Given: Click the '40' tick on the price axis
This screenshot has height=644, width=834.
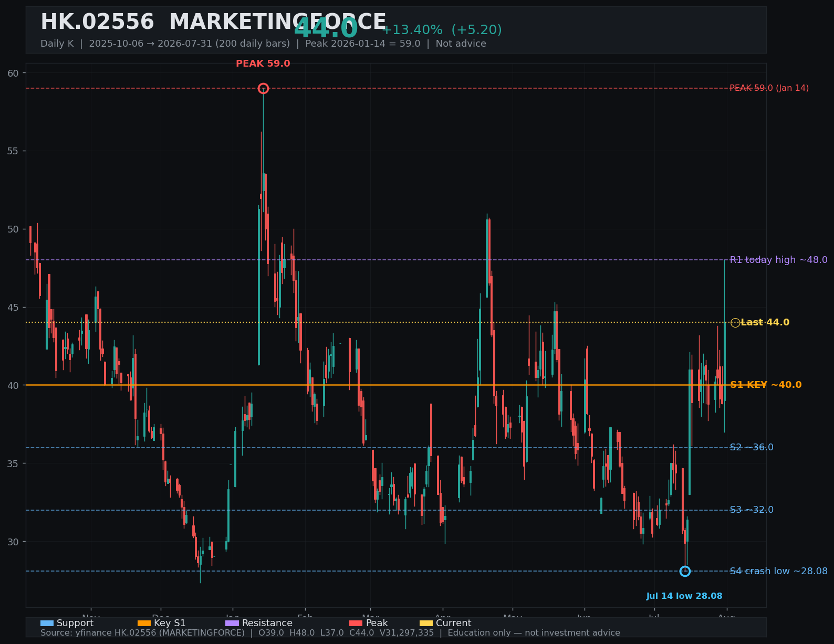Looking at the screenshot, I should [x=13, y=385].
